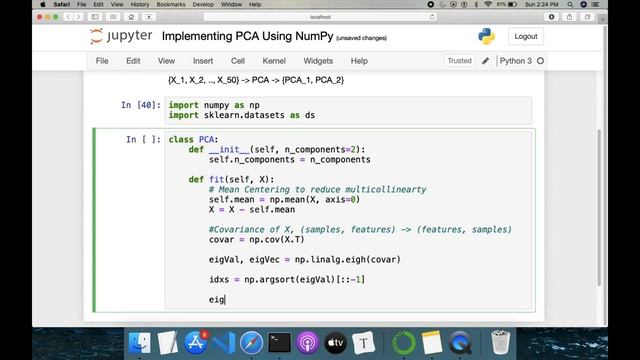Show Safari tab overview
The width and height of the screenshot is (640, 360).
587,17
